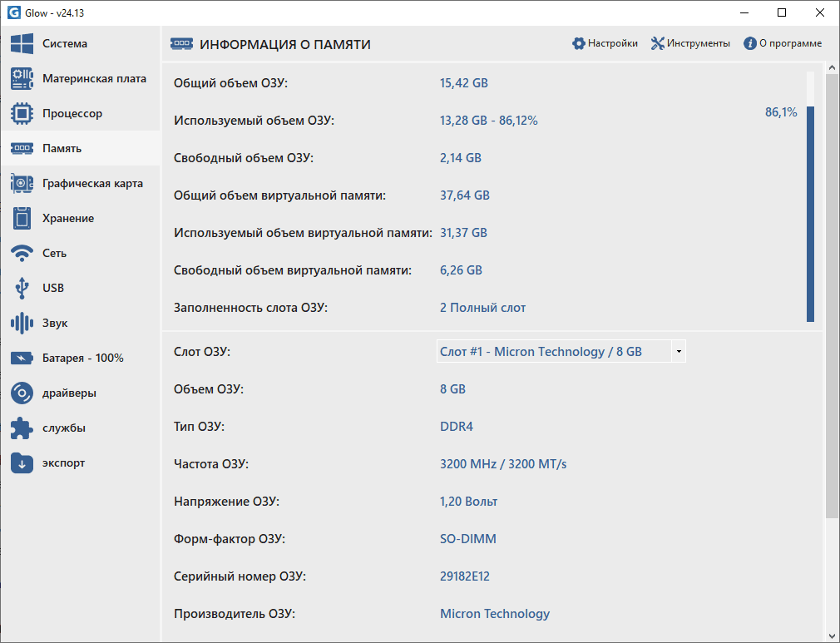The image size is (840, 643).
Task: Select the USB icon in sidebar
Action: tap(22, 289)
